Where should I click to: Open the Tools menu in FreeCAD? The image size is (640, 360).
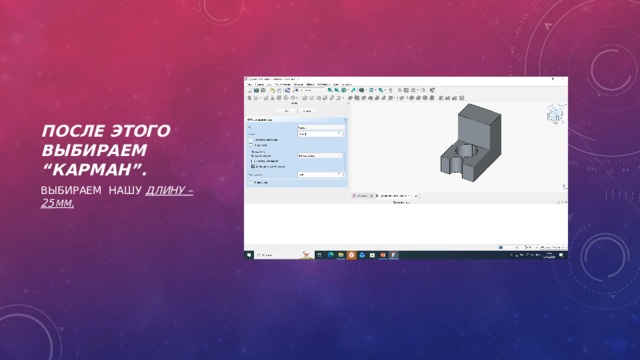[x=282, y=84]
